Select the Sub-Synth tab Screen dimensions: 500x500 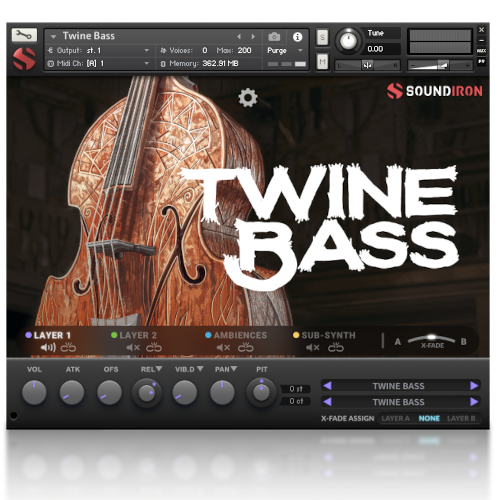click(x=324, y=335)
